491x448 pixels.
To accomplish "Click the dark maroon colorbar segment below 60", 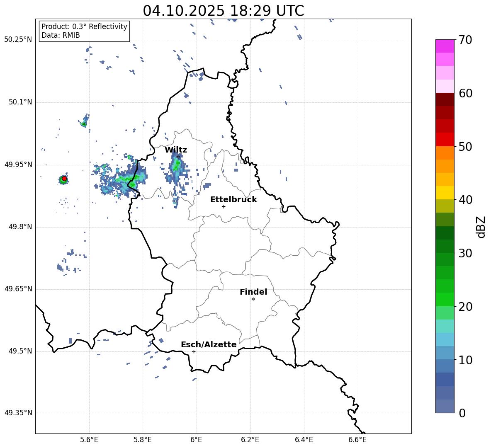I will coord(445,99).
